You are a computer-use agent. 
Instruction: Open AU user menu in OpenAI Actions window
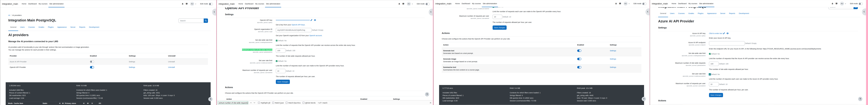[x=626, y=4]
